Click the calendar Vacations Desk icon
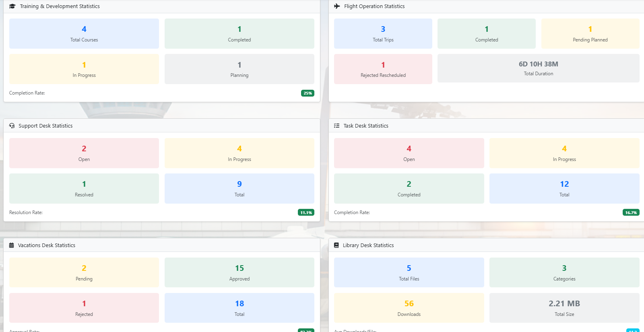Screen dimensions: 644x332 pos(12,245)
